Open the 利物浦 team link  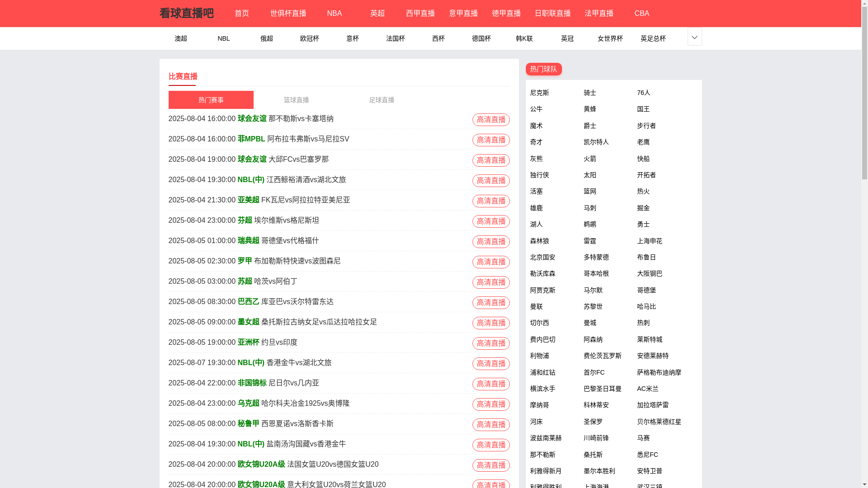click(540, 356)
